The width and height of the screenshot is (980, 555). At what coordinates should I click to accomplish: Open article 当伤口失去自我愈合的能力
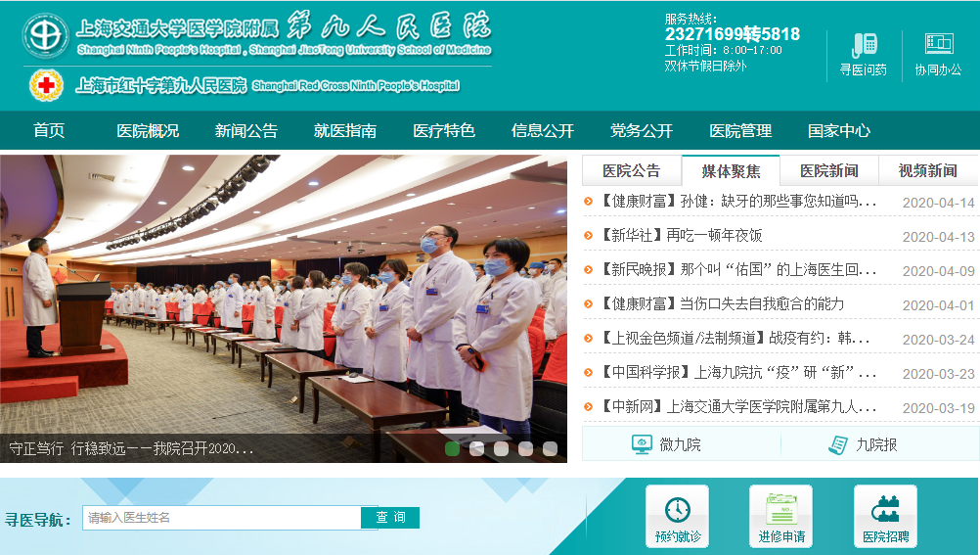[721, 304]
